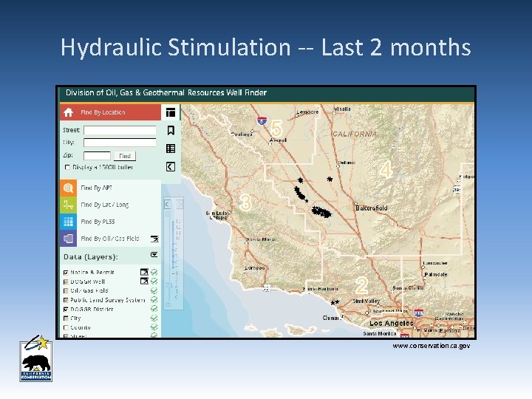
Task: Click the green check icon for DOGGR District
Action: pyautogui.click(x=154, y=309)
